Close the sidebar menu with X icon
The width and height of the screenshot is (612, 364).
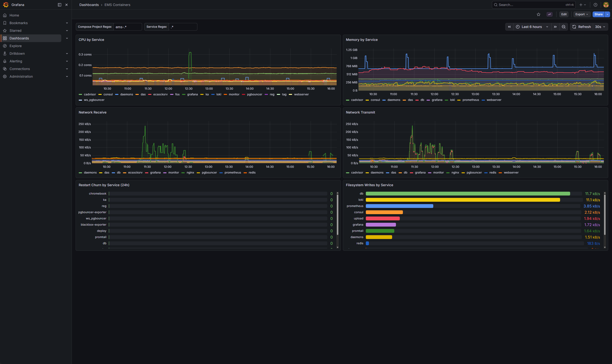click(67, 5)
